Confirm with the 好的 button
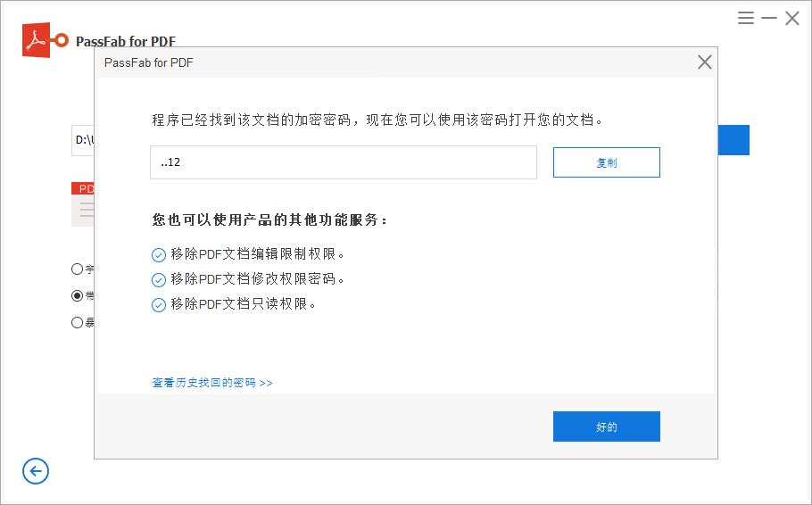812x505 pixels. point(607,426)
